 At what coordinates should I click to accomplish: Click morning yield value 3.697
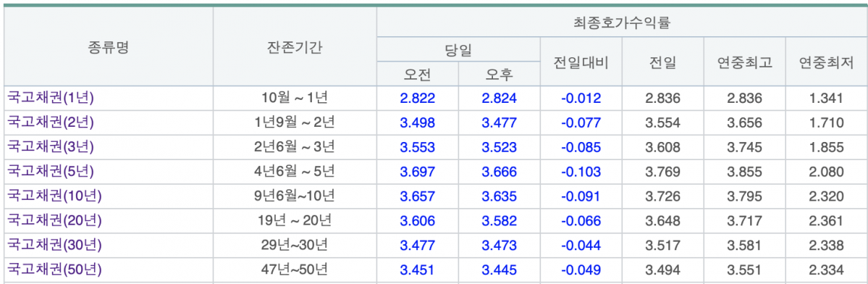coord(418,172)
